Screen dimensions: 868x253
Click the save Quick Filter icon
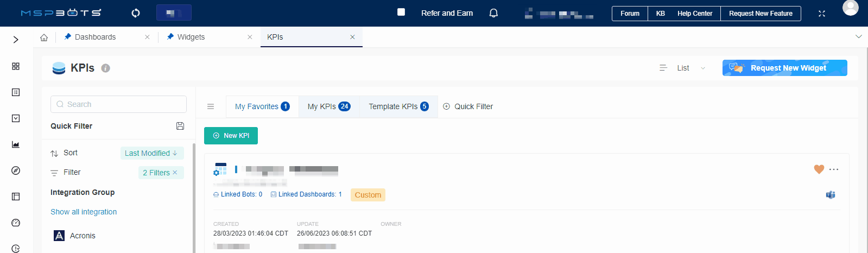click(x=180, y=126)
